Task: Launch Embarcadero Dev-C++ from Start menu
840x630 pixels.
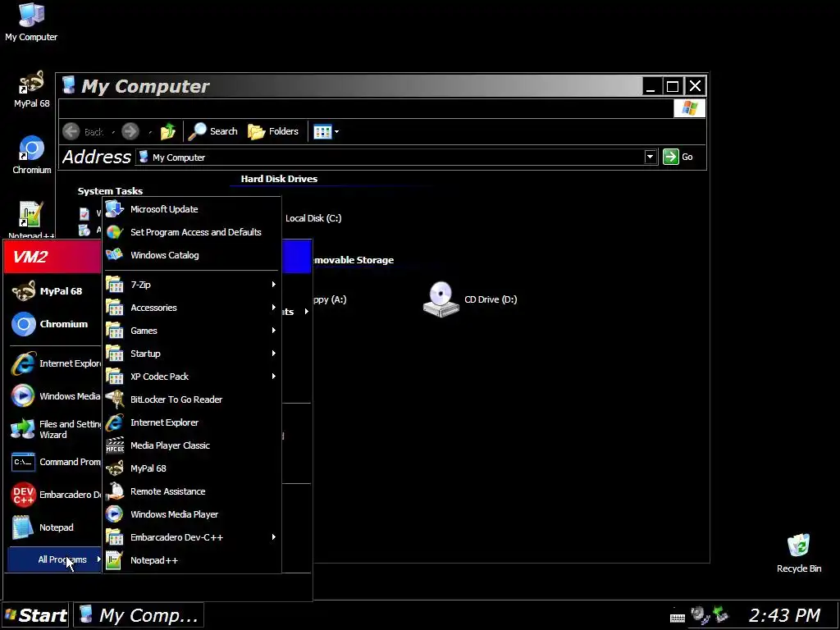Action: [x=54, y=495]
